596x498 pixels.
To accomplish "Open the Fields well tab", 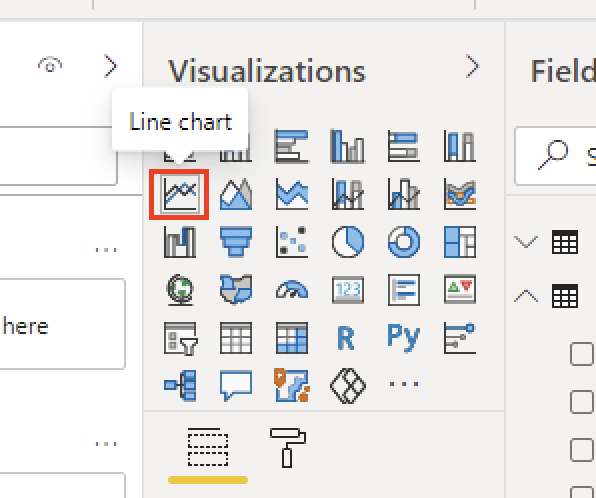I will coord(208,447).
